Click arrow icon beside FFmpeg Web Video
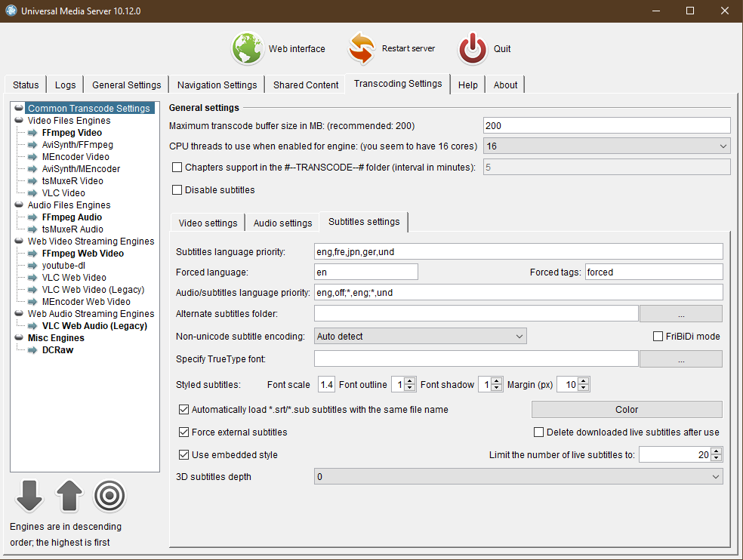The height and width of the screenshot is (560, 743). (32, 254)
